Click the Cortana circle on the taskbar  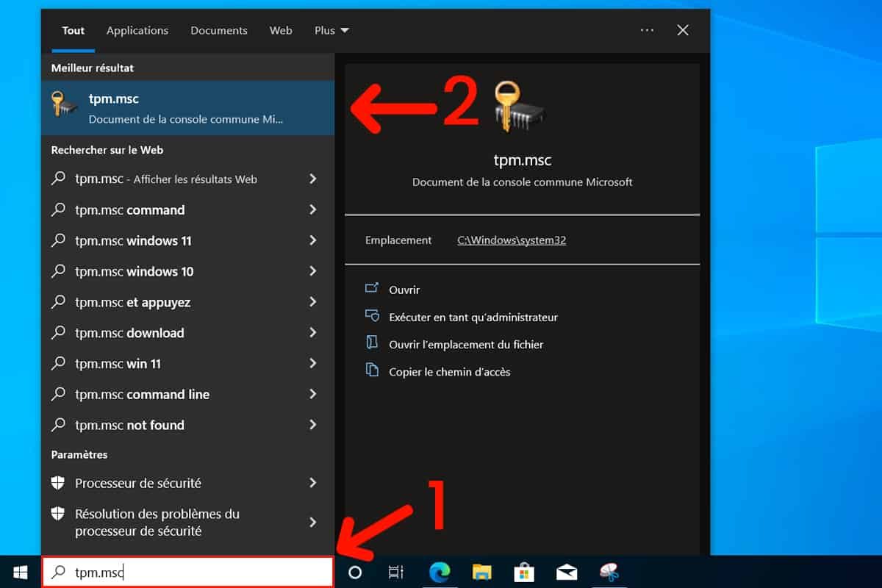click(355, 573)
